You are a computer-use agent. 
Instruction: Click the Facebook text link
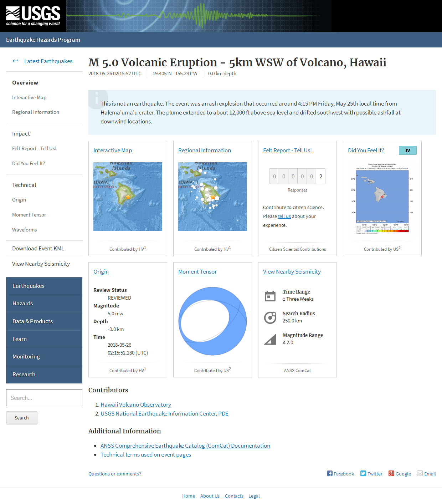(x=344, y=474)
